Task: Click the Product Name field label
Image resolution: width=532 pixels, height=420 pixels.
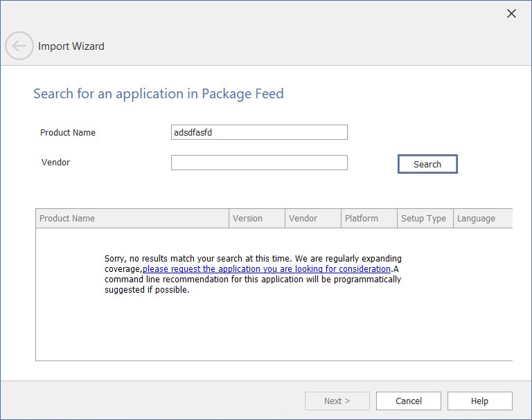Action: tap(68, 132)
